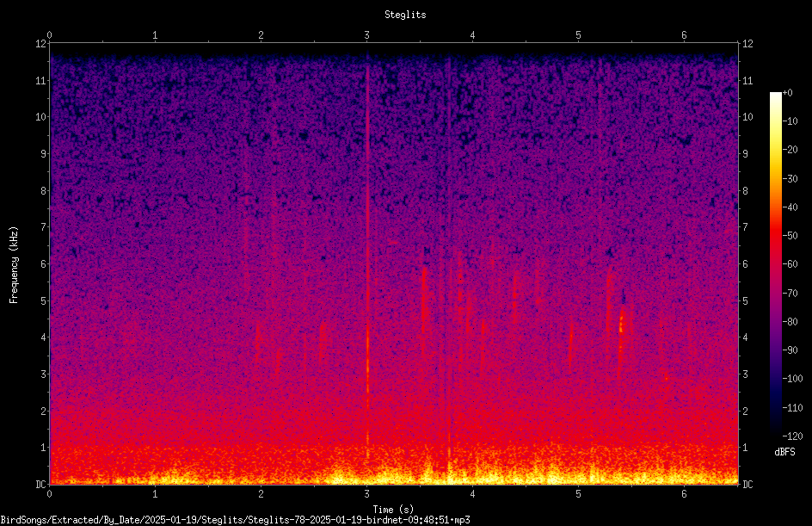Image resolution: width=812 pixels, height=526 pixels.
Task: Click the Time (s) axis label
Action: tap(393, 510)
